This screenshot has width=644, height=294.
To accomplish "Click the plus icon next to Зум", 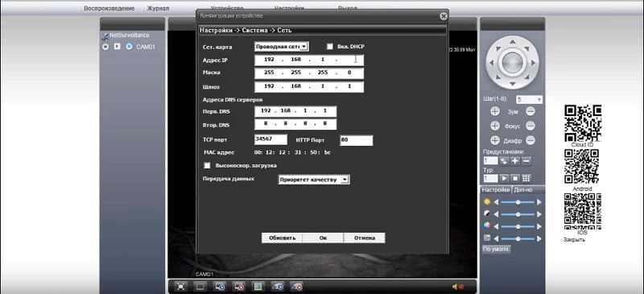I will tap(495, 111).
